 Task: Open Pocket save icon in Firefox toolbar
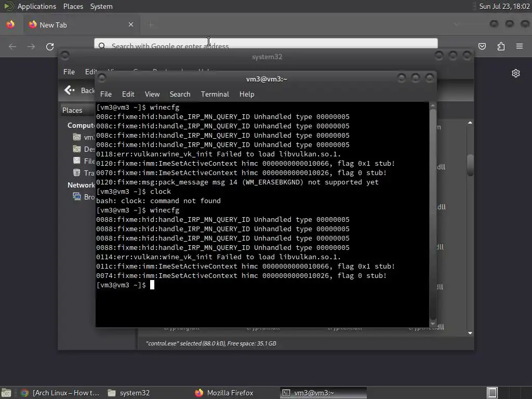[x=482, y=46]
